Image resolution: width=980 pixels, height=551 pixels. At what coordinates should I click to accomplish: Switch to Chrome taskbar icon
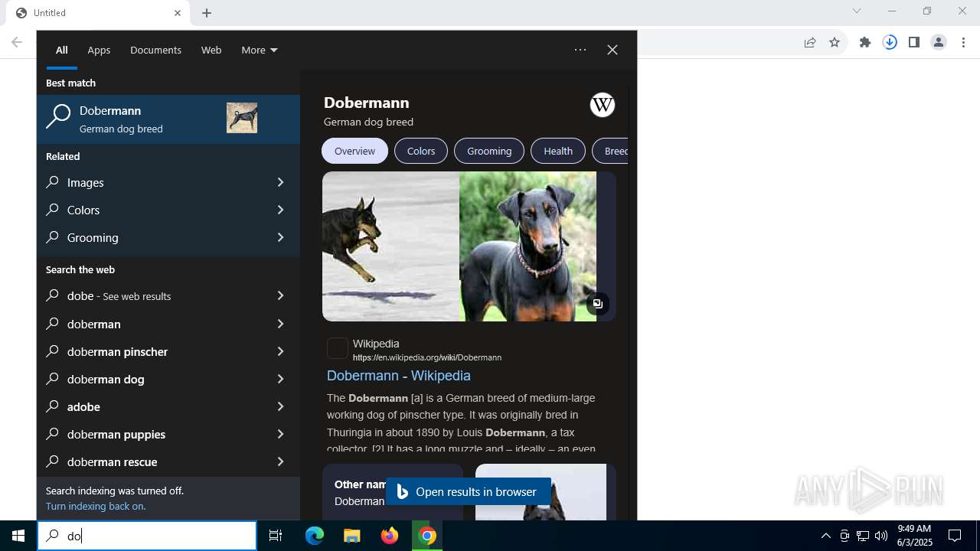pyautogui.click(x=427, y=536)
